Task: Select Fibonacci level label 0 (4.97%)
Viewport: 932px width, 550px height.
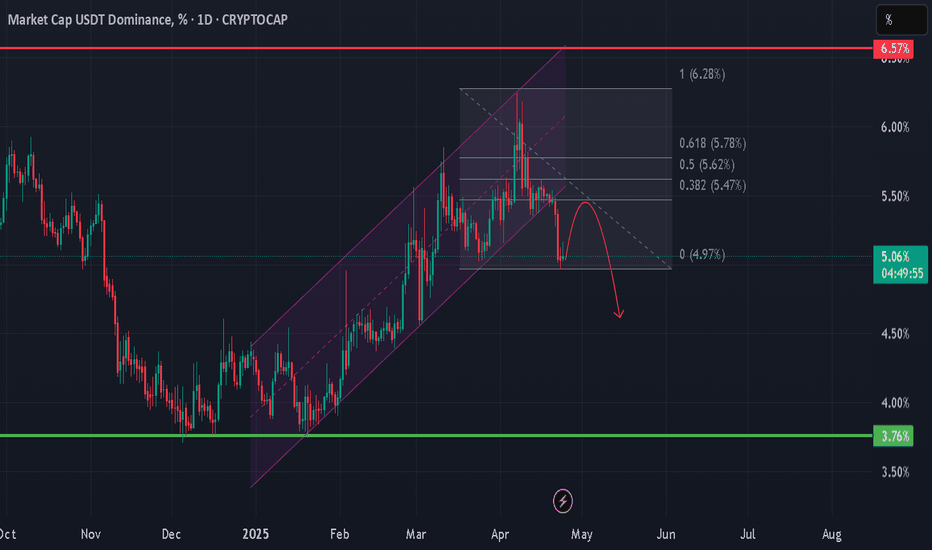Action: point(702,255)
